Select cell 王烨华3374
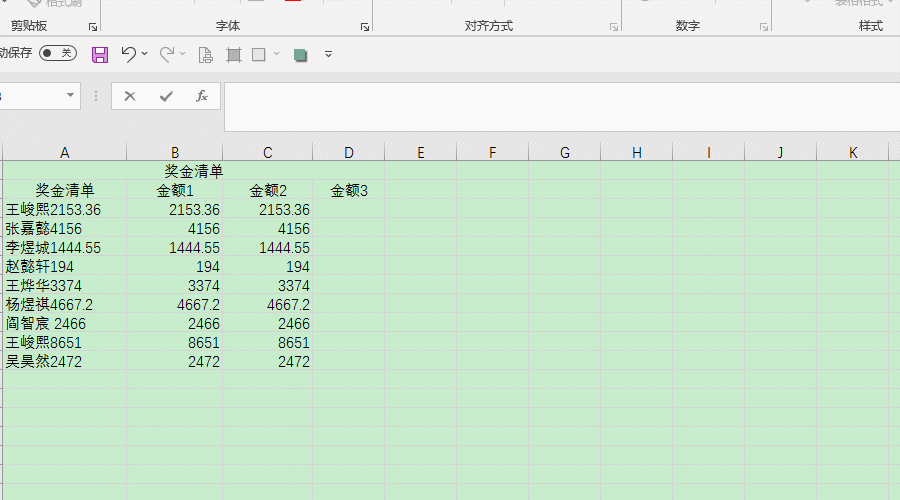This screenshot has height=500, width=900. coord(65,285)
